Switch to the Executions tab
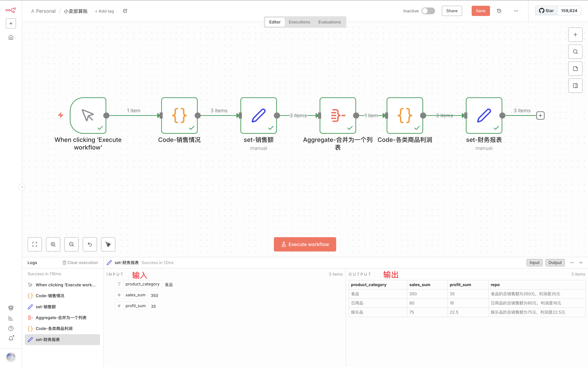This screenshot has height=367, width=588. coord(299,22)
